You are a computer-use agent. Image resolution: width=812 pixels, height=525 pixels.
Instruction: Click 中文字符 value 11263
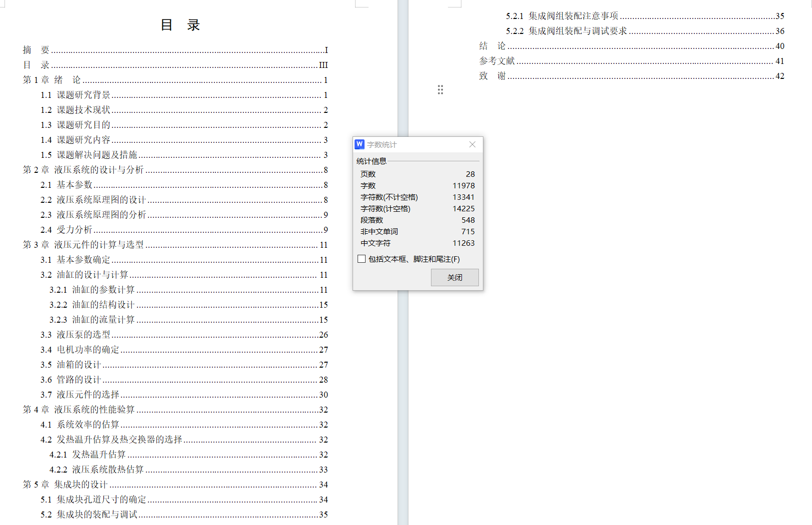coord(463,243)
